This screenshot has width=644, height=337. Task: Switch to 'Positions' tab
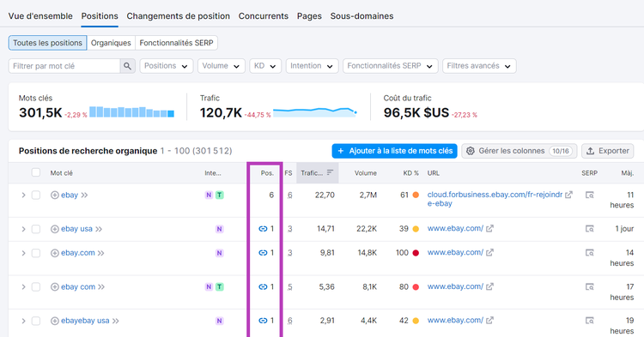[100, 16]
